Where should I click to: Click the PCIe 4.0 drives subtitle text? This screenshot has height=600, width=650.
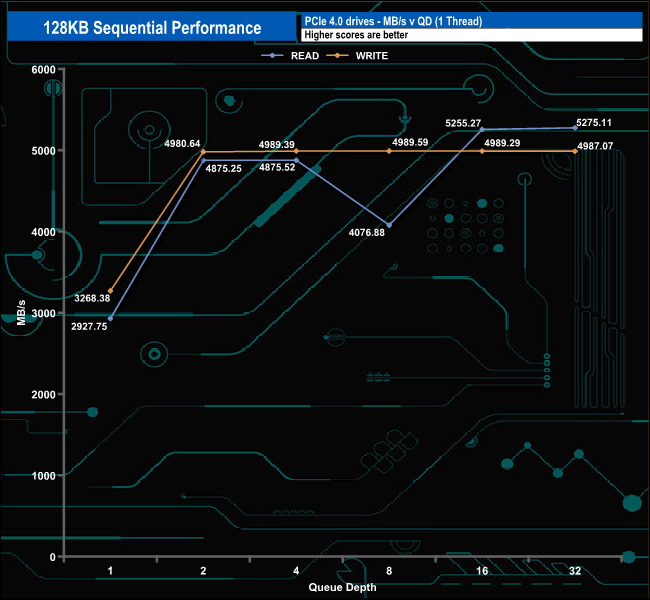[x=393, y=21]
